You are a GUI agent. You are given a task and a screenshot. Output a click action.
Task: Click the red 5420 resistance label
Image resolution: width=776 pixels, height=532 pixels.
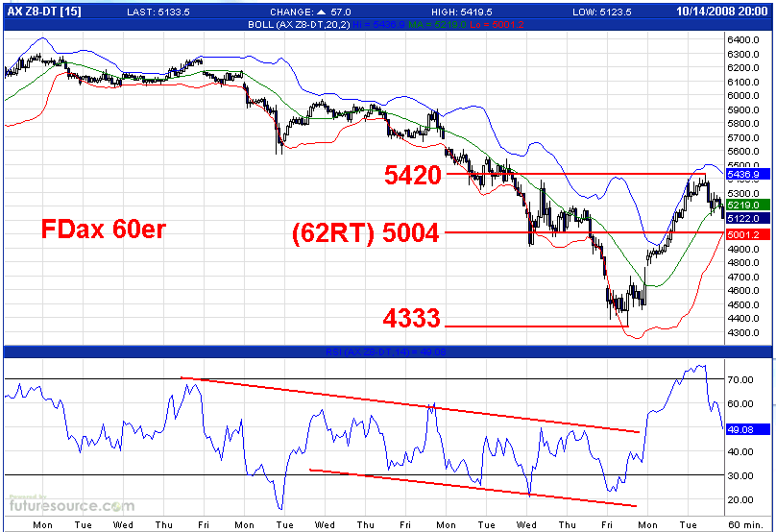413,175
